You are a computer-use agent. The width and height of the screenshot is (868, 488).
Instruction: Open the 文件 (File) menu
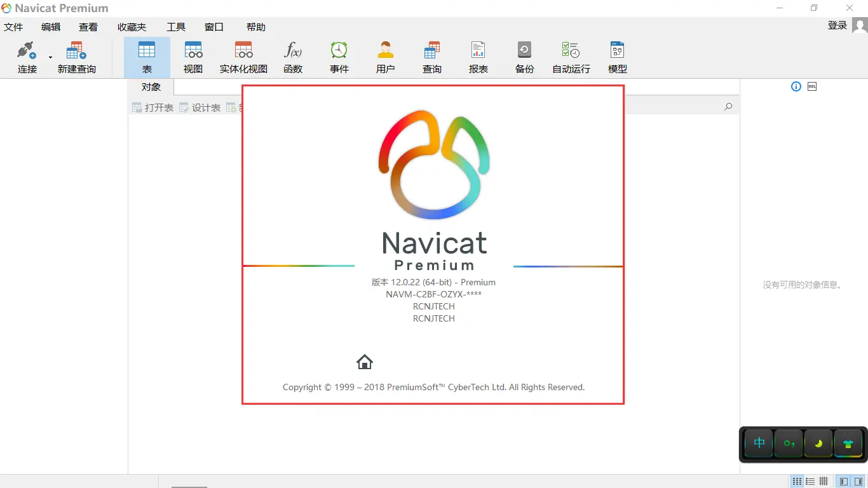click(13, 27)
